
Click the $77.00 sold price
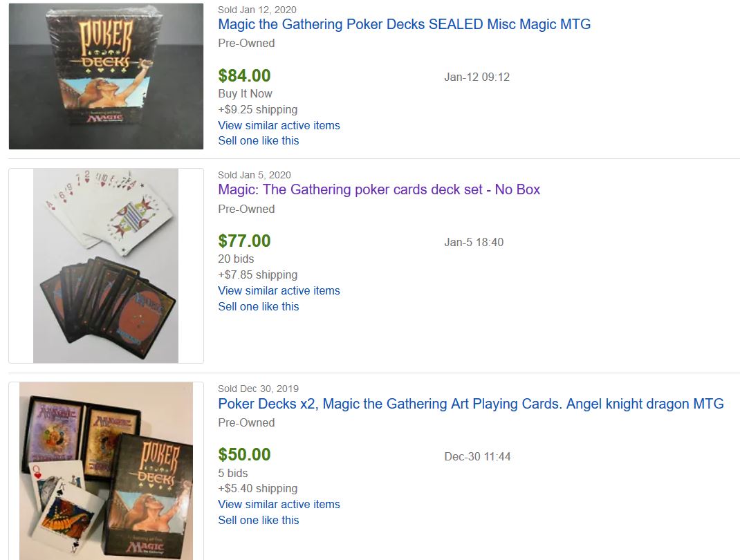coord(244,241)
